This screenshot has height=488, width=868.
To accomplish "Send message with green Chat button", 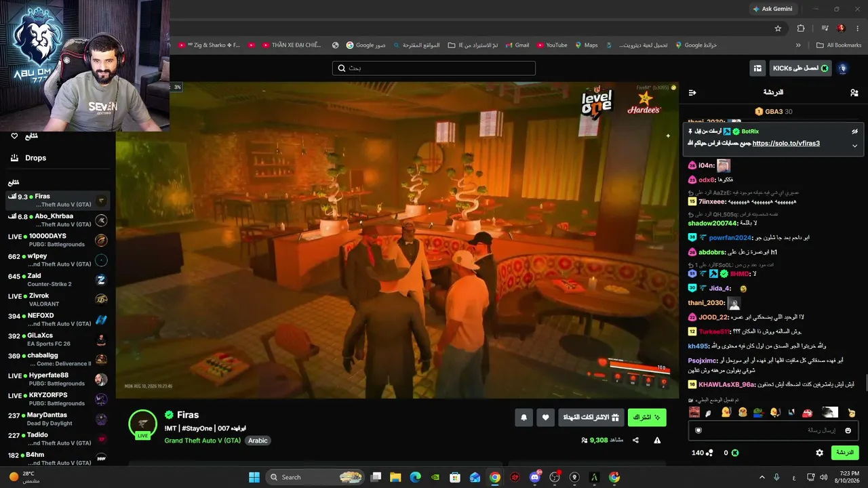I will (x=845, y=453).
